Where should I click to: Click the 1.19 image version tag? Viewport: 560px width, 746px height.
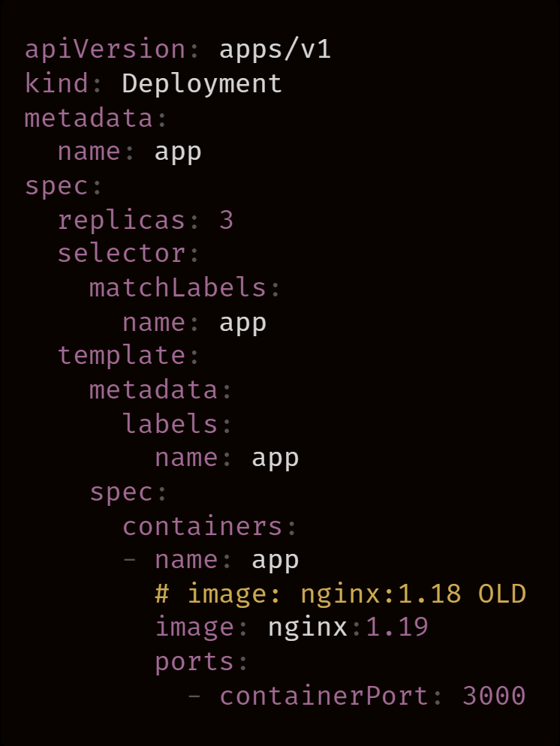396,627
